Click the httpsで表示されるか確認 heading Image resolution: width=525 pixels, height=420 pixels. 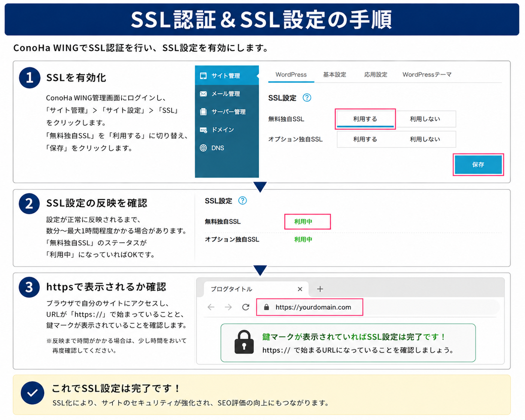(106, 287)
